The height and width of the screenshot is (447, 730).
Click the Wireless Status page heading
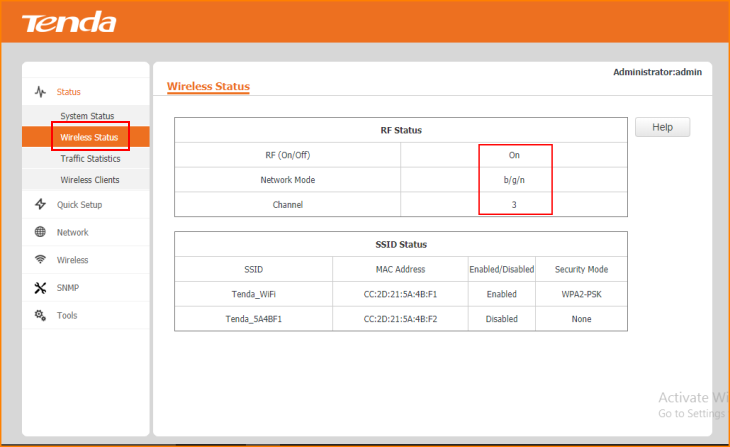(208, 86)
